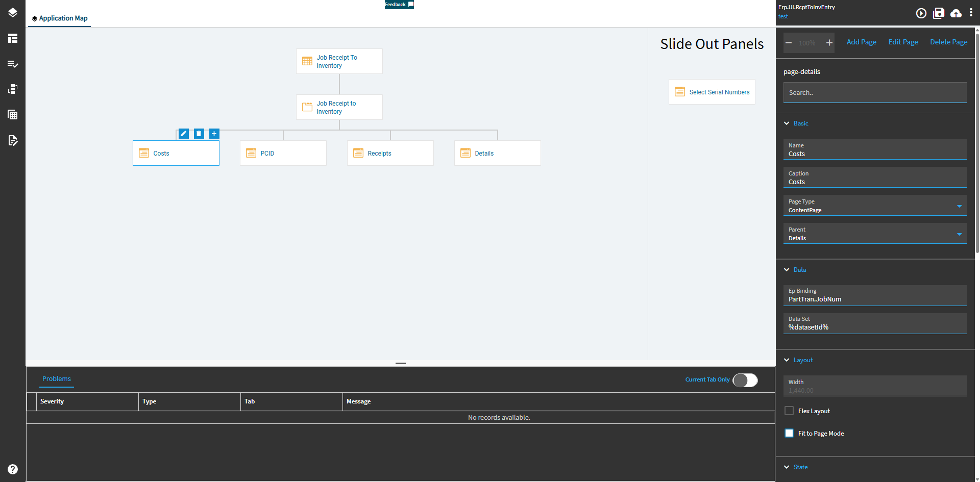Open the layout designer sidebar icon
The height and width of the screenshot is (482, 980).
point(12,38)
